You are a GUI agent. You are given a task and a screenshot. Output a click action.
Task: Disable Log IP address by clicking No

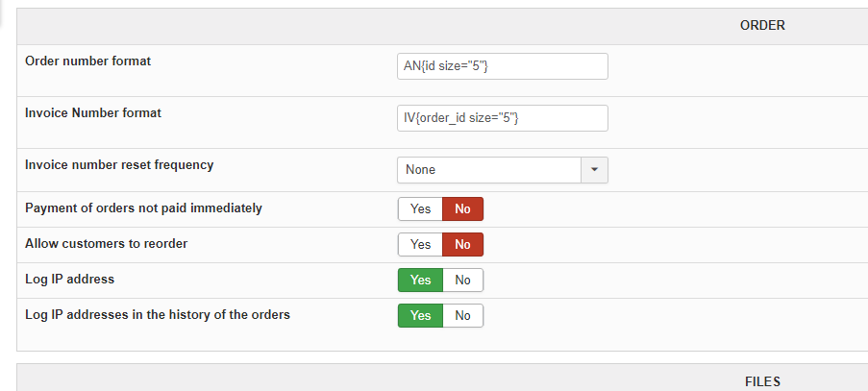coord(462,281)
